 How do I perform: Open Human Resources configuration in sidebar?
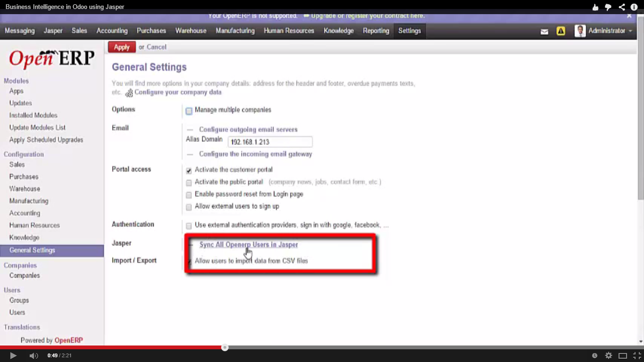34,226
